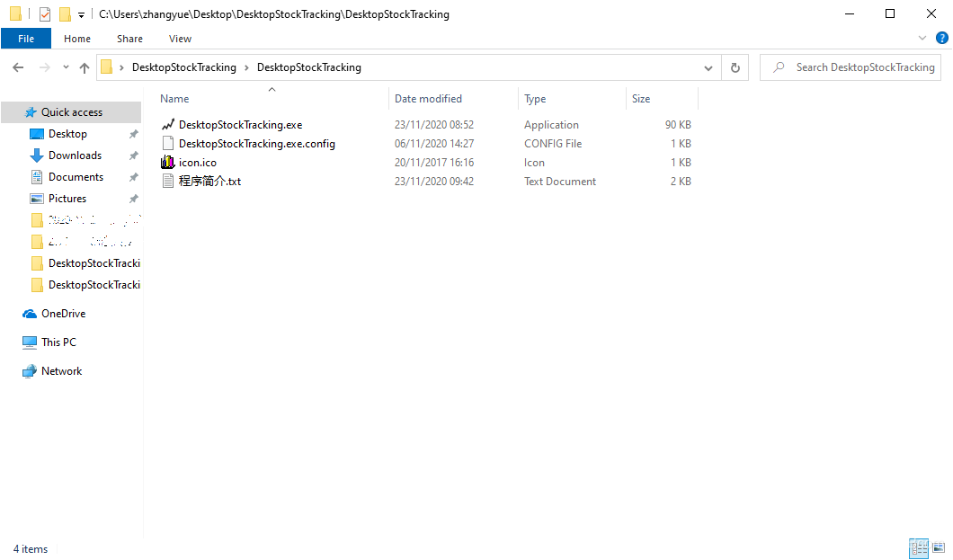Select DesktopStockTracking.exe.config file
The width and height of the screenshot is (953, 560).
click(x=256, y=143)
